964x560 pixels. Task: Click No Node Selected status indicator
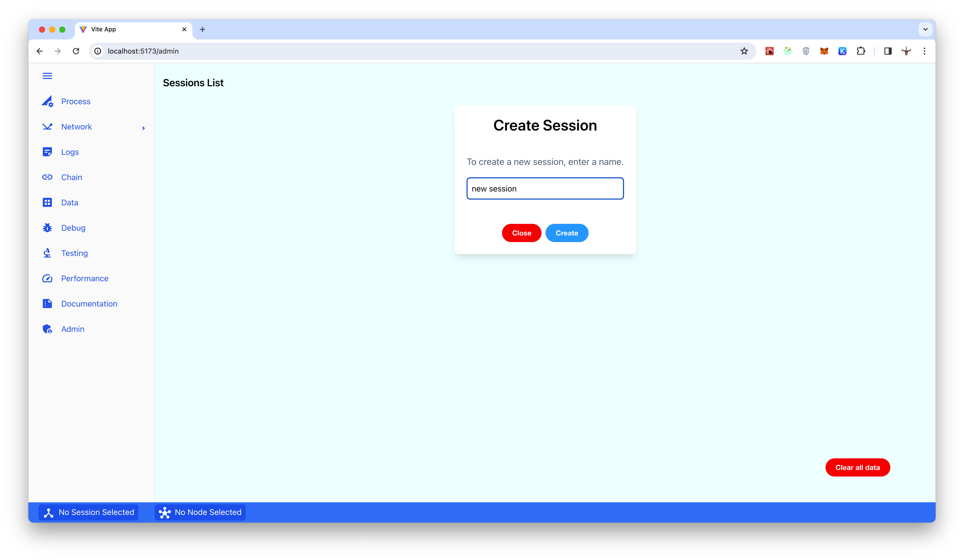[208, 512]
